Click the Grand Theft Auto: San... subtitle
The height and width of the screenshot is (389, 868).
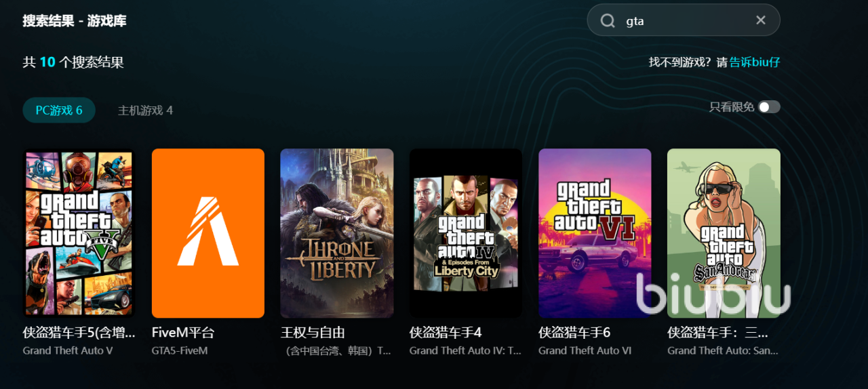tap(723, 351)
